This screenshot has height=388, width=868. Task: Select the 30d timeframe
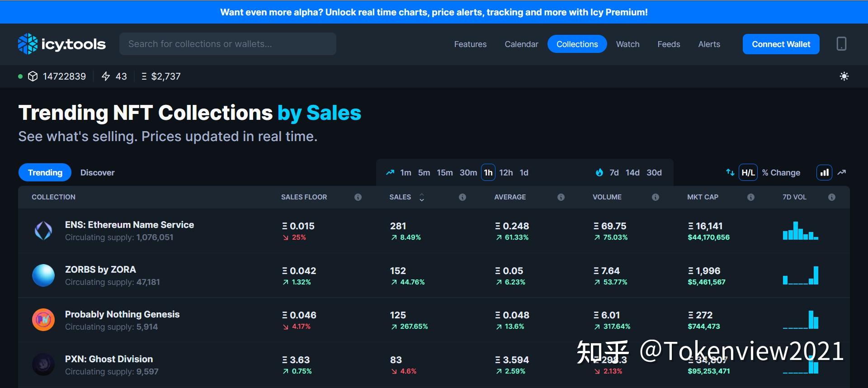click(x=654, y=173)
